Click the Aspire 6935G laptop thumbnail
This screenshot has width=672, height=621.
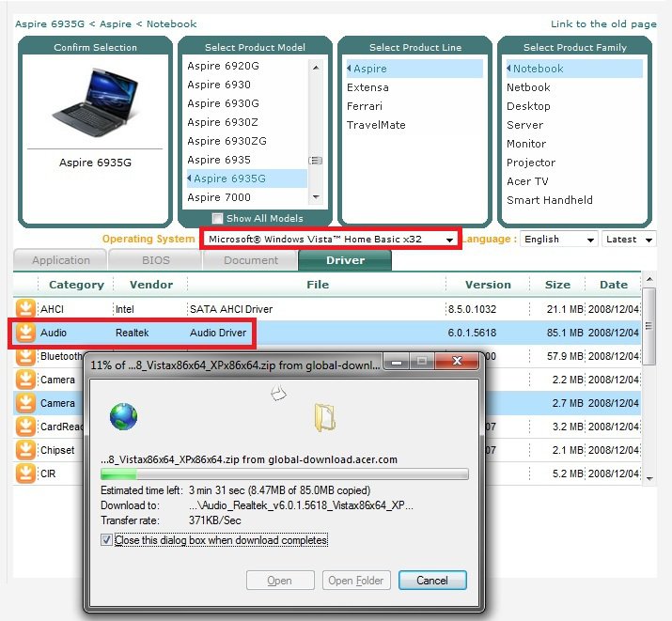(95, 101)
